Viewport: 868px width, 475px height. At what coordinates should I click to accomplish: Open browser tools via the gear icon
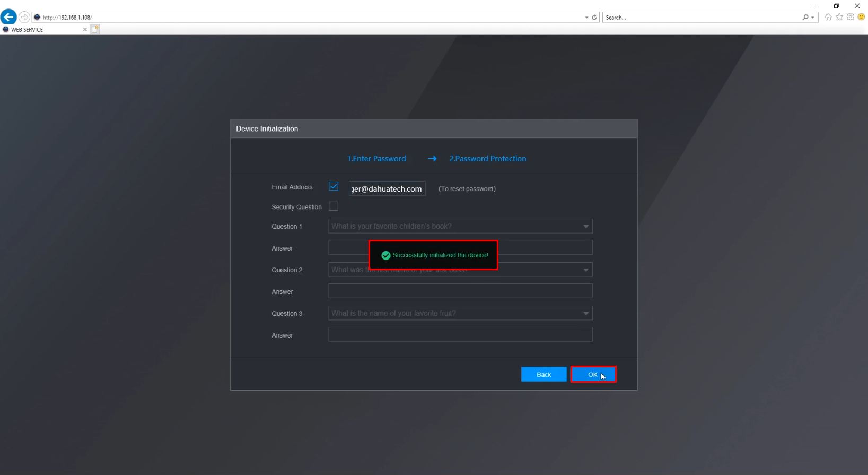tap(851, 17)
